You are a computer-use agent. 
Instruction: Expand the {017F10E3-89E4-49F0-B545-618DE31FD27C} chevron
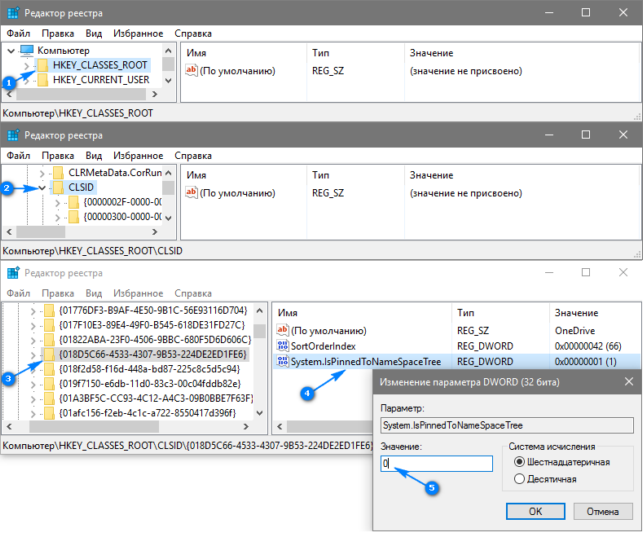click(x=33, y=326)
